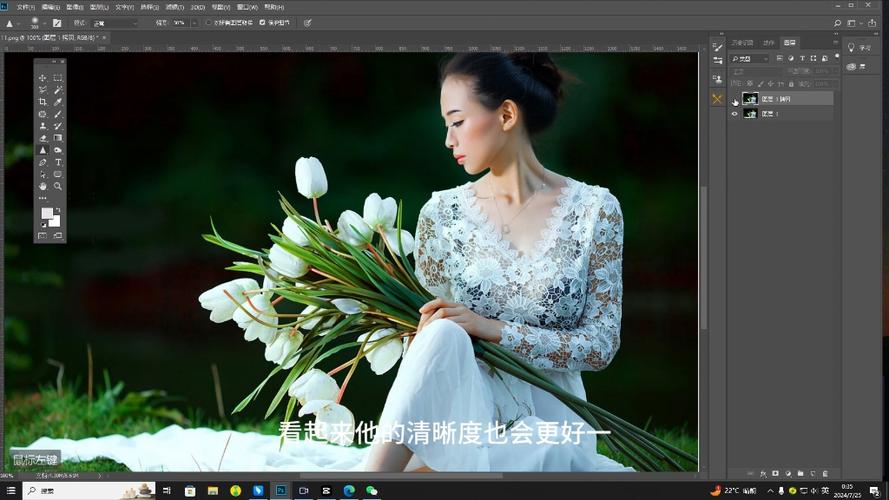Open the Filter menu
Screen dimensions: 889x500
tap(174, 7)
